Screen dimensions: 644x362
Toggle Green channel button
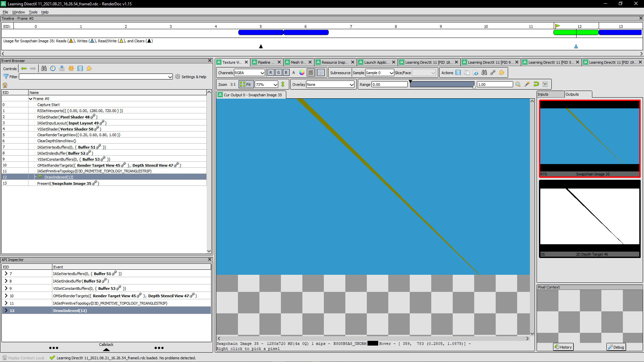279,72
